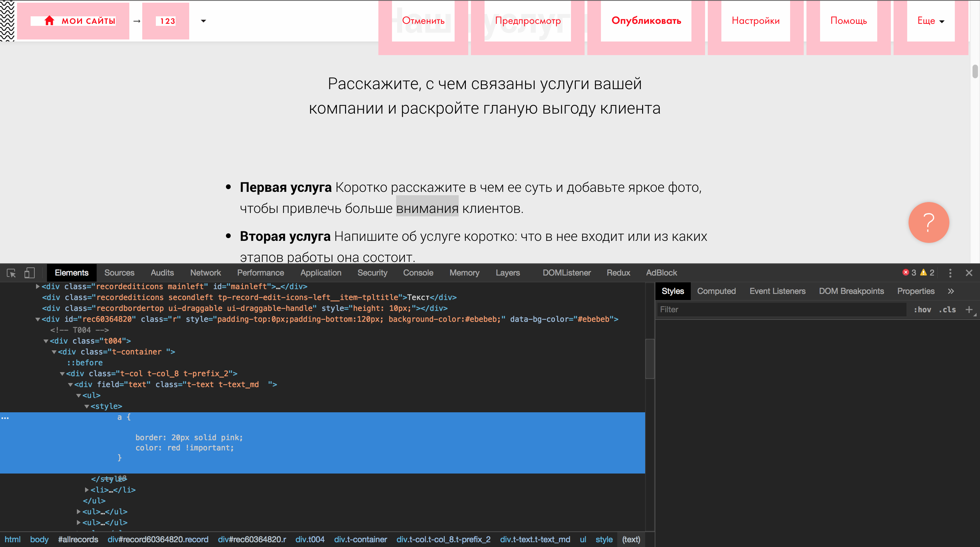Viewport: 980px width, 547px height.
Task: Select the DOM Breakpoints sidebar tab
Action: (x=851, y=291)
